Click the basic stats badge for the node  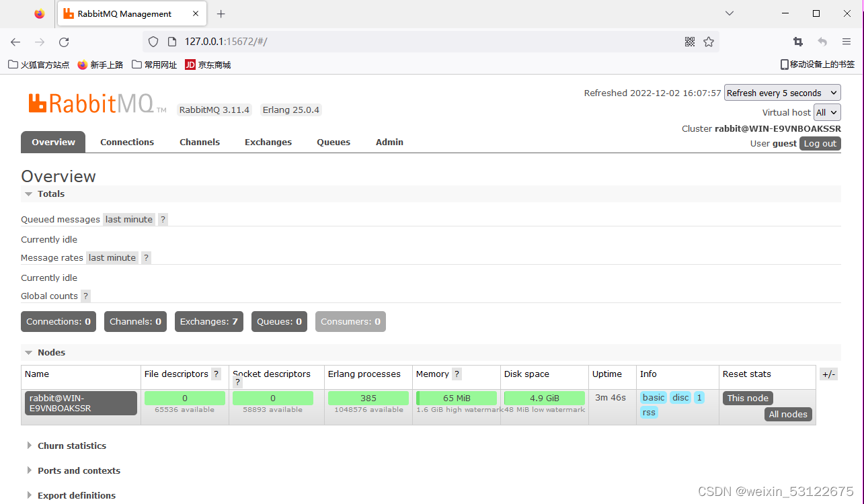pos(653,397)
